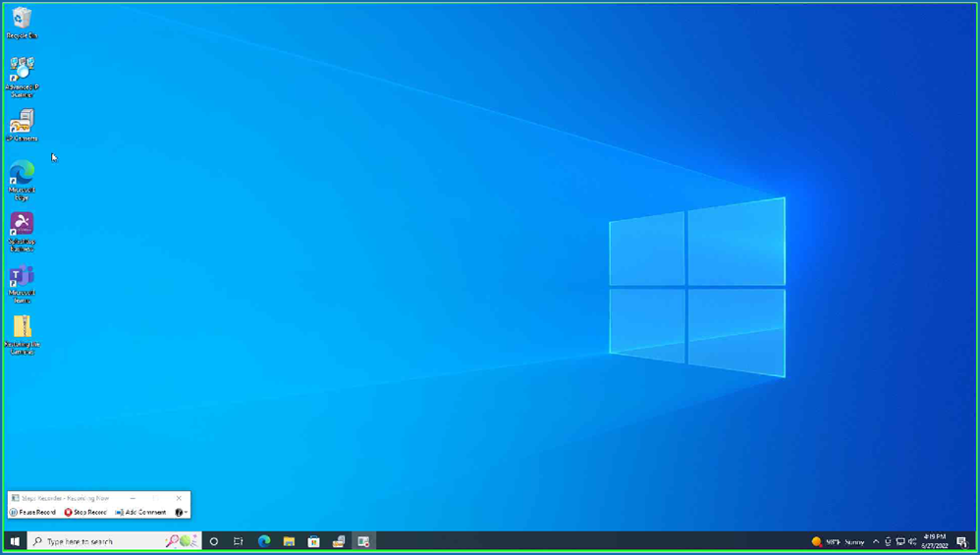Click Add Comment in Steps Recorder
This screenshot has width=980, height=555.
tap(140, 512)
